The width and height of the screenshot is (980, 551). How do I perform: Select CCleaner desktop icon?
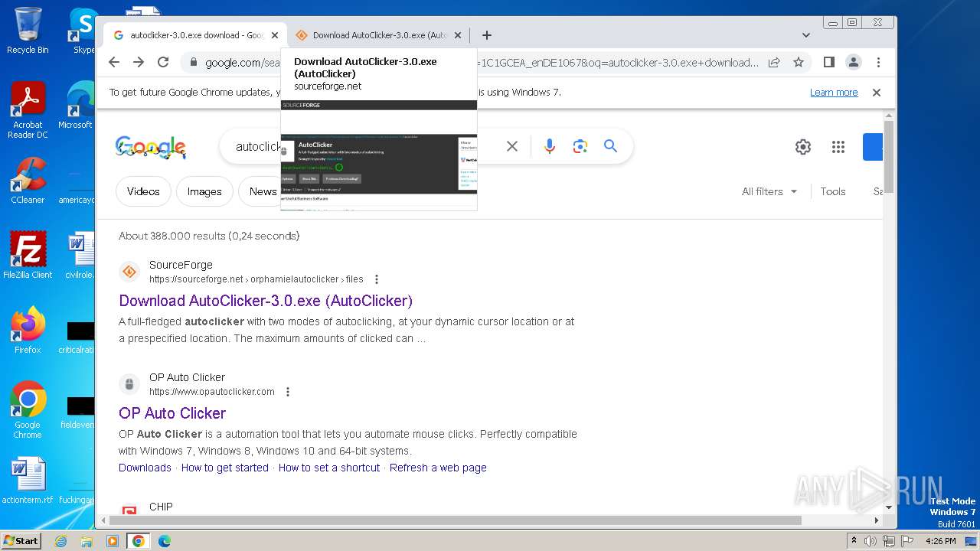[x=28, y=181]
